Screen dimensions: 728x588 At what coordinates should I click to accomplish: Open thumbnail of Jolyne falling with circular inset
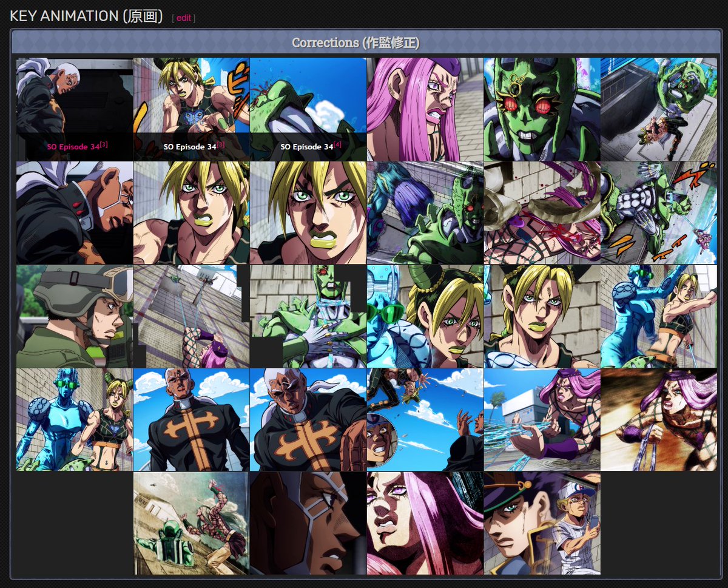coord(425,420)
